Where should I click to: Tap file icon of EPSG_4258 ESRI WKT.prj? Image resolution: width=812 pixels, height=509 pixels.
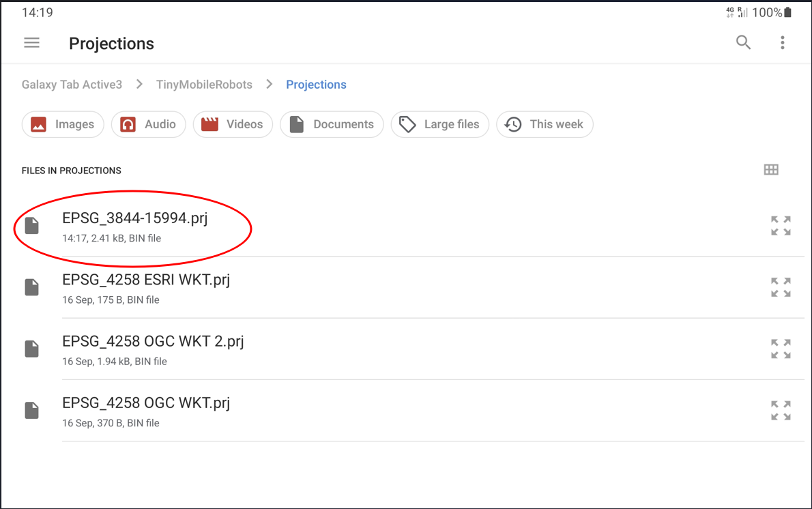(x=32, y=287)
